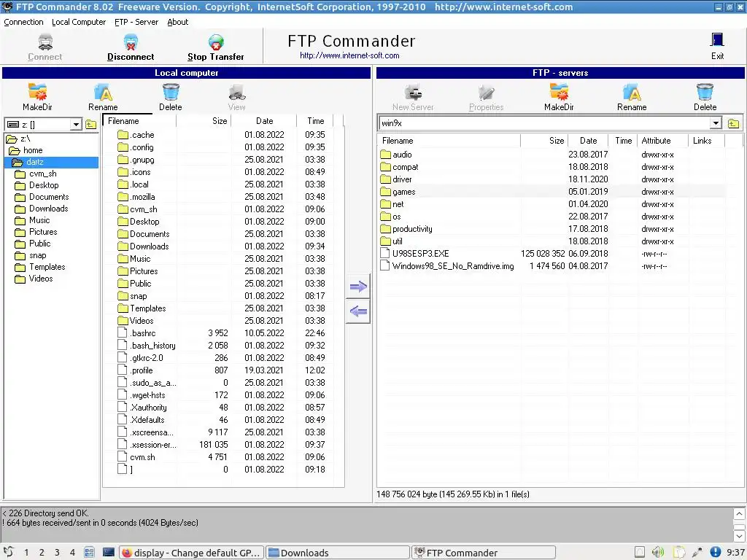The width and height of the screenshot is (747, 560).
Task: Click the taskbar desktop pager icon
Action: (x=89, y=553)
